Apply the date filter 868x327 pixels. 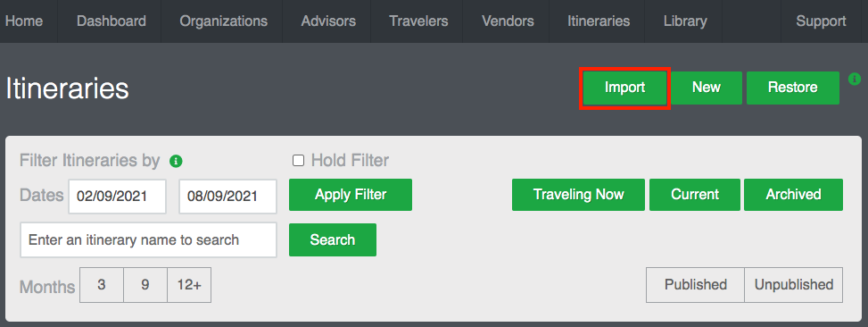pos(351,195)
